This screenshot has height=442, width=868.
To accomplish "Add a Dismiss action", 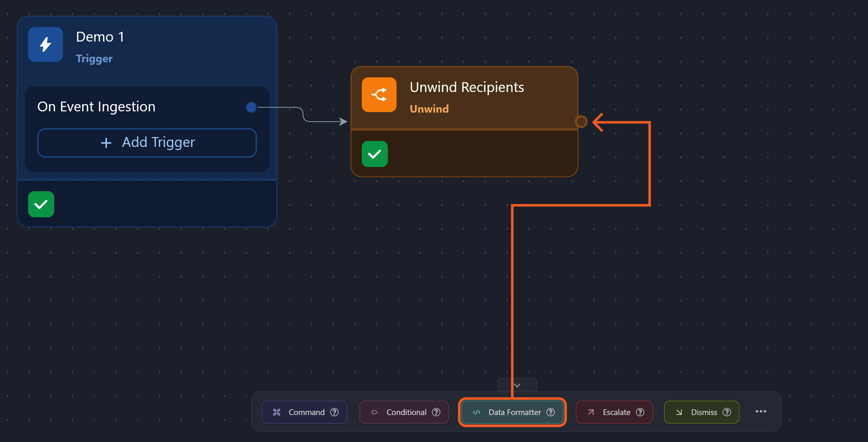I will tap(703, 412).
